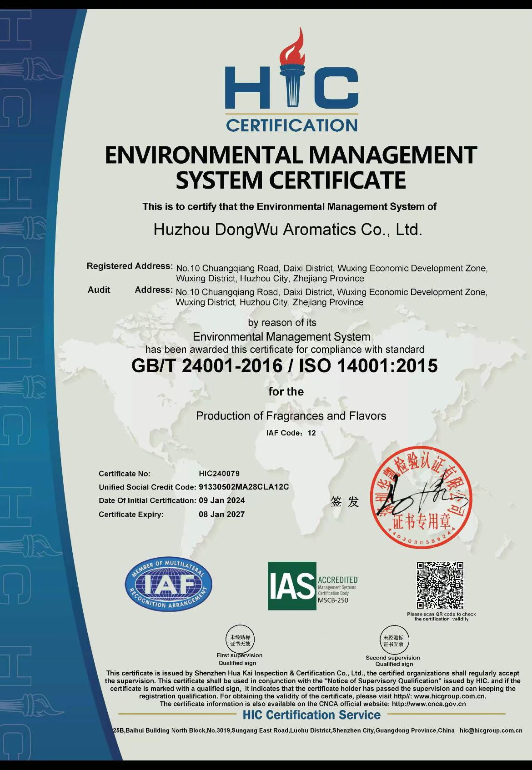Click the IAS accredited logo

point(313,585)
